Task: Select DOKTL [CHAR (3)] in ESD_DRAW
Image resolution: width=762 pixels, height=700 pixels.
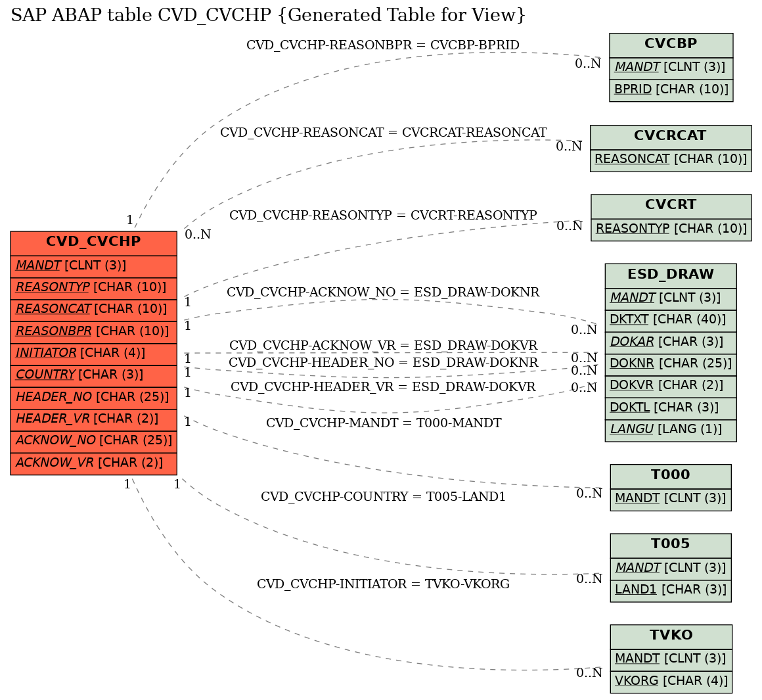Action: tap(671, 408)
